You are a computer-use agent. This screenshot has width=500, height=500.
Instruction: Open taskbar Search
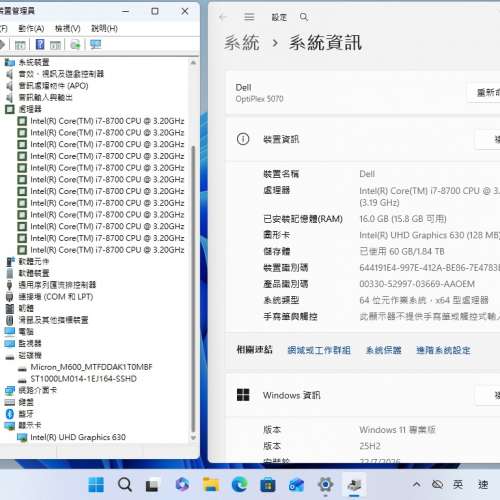tap(125, 484)
